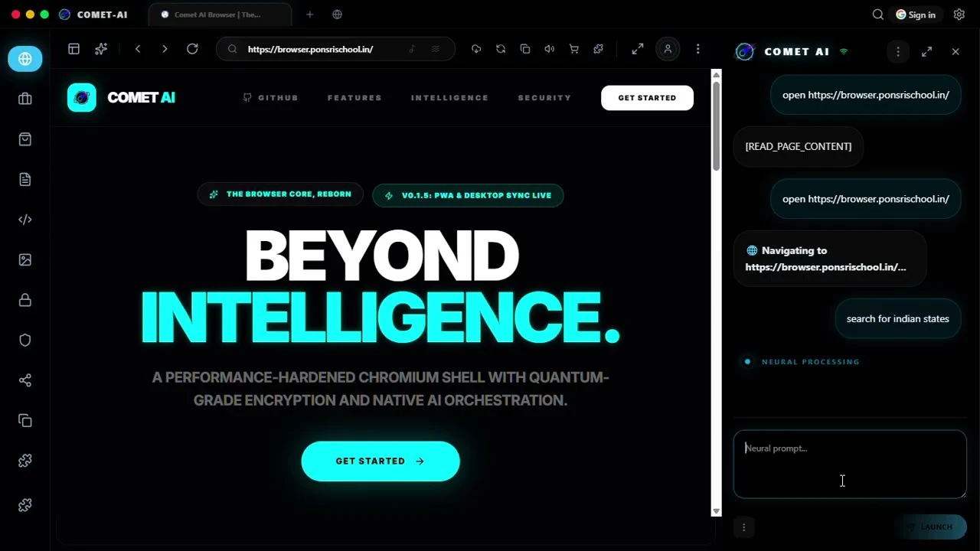This screenshot has height=551, width=980.
Task: Toggle the panel layout icon in toolbar
Action: click(73, 49)
